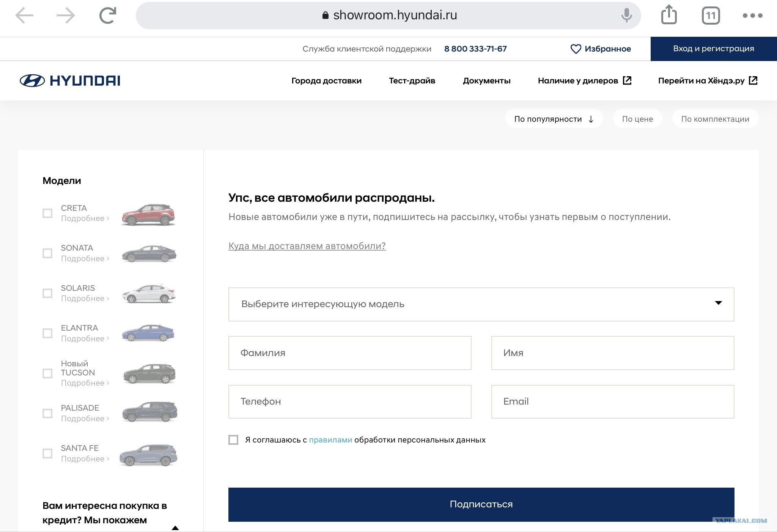Screen dimensions: 777x532
Task: Go back to the previous page
Action: (x=24, y=16)
